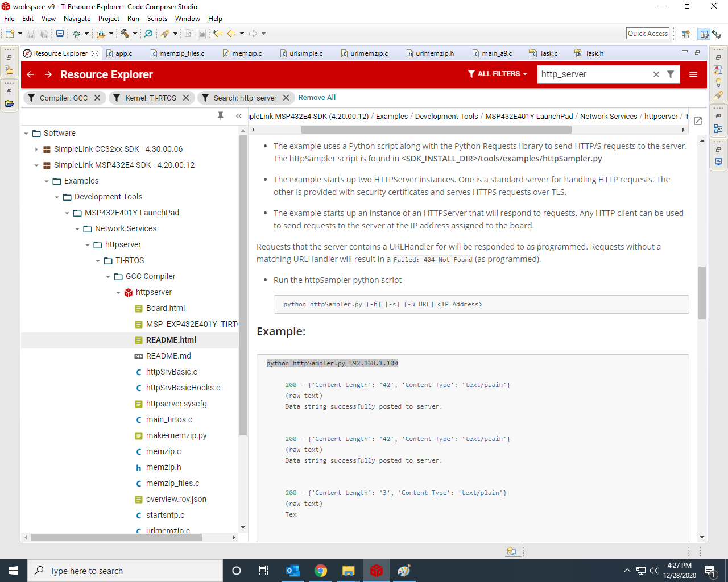The width and height of the screenshot is (728, 582).
Task: Click the New project toolbar icon
Action: click(x=10, y=34)
